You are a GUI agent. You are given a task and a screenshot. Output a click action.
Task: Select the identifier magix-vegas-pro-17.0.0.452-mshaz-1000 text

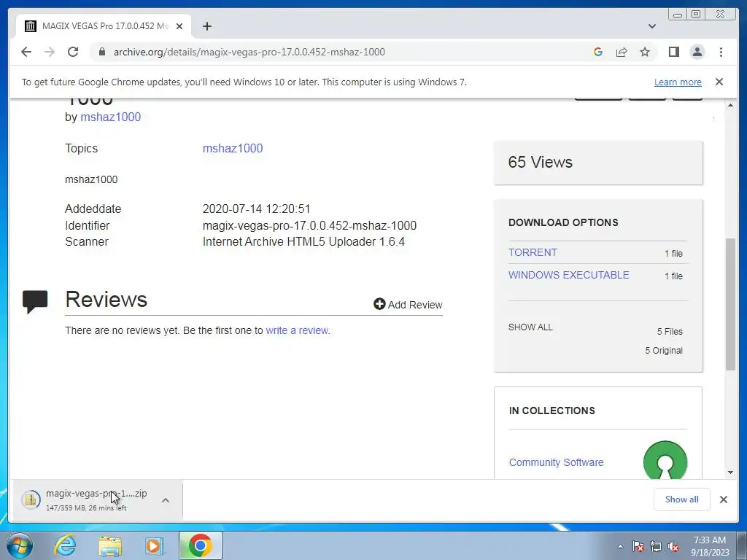(x=309, y=225)
